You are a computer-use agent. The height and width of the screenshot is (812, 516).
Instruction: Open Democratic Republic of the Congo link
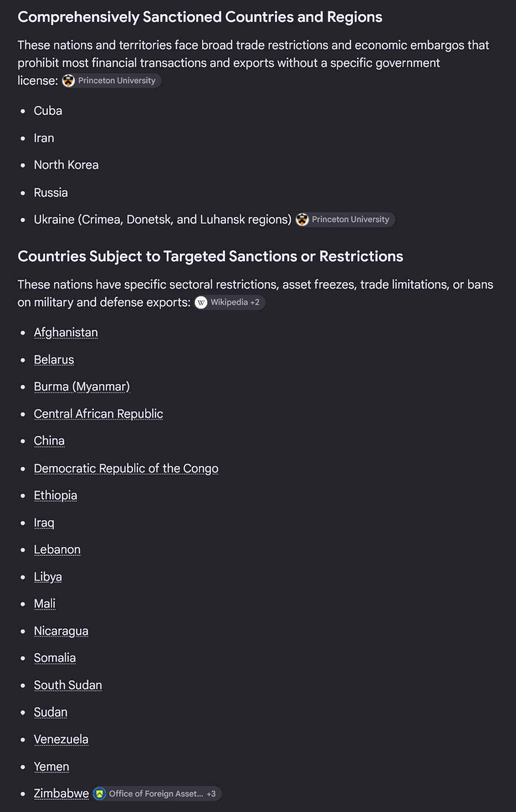point(126,468)
